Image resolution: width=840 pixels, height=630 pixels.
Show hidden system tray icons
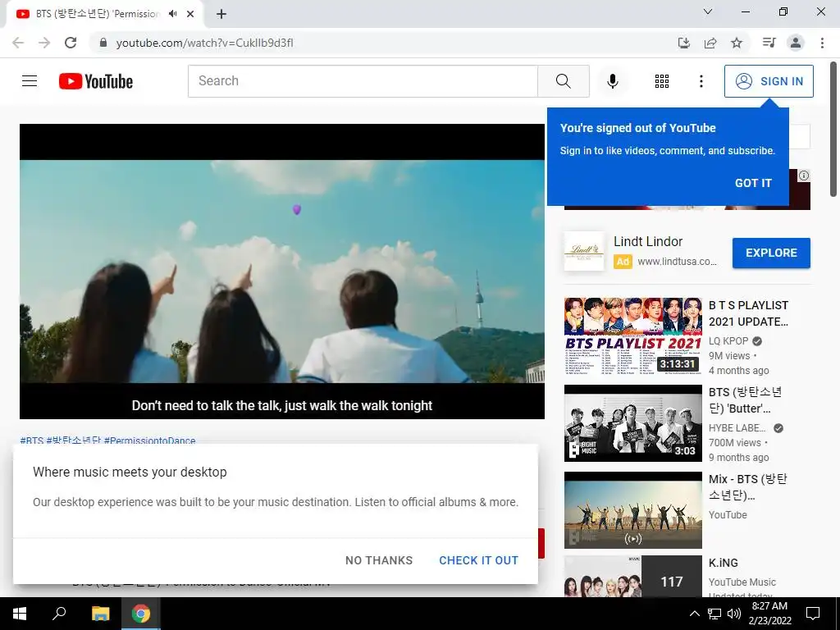coord(694,614)
